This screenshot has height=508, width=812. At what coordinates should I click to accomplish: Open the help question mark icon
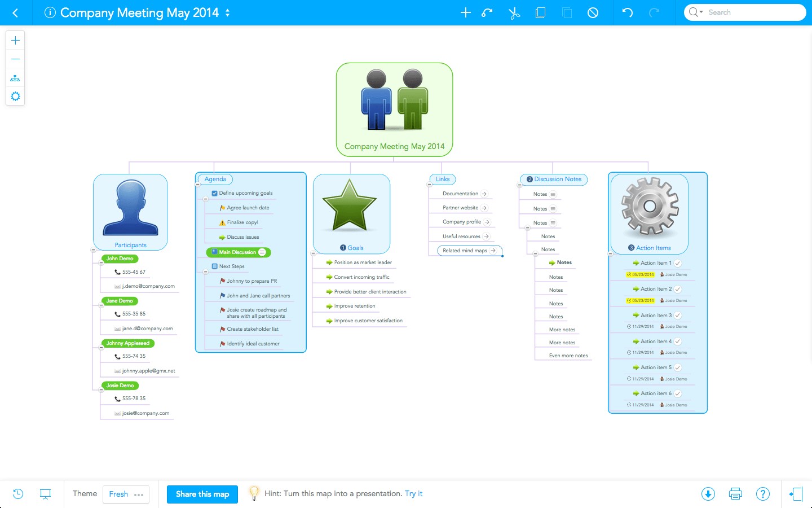(x=762, y=494)
